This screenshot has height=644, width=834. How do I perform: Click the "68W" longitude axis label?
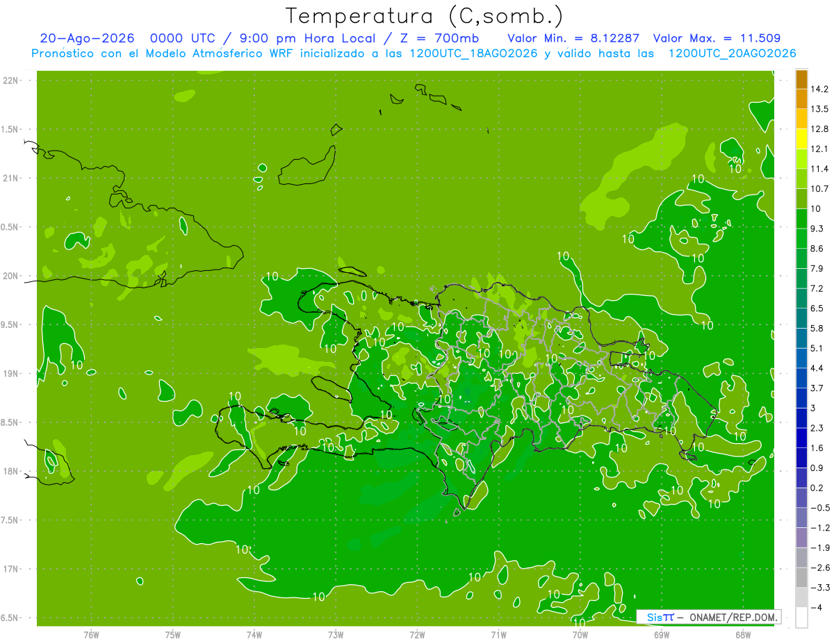pos(743,634)
